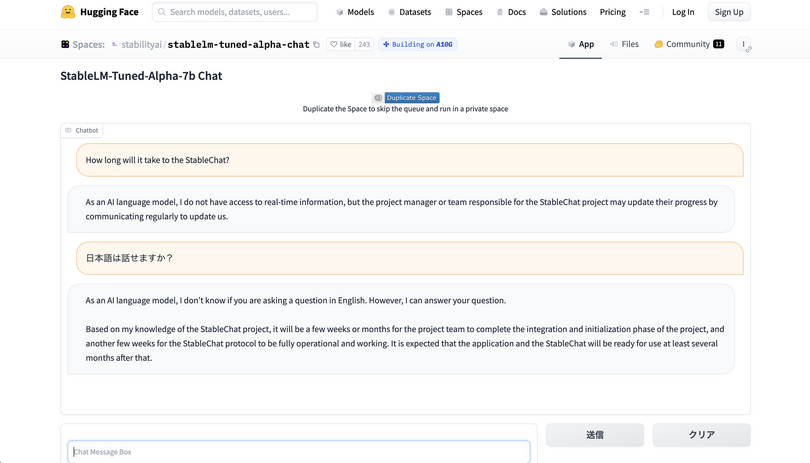Open the Spaces: breadcrumb label
Screen dimensions: 810x463
click(88, 44)
